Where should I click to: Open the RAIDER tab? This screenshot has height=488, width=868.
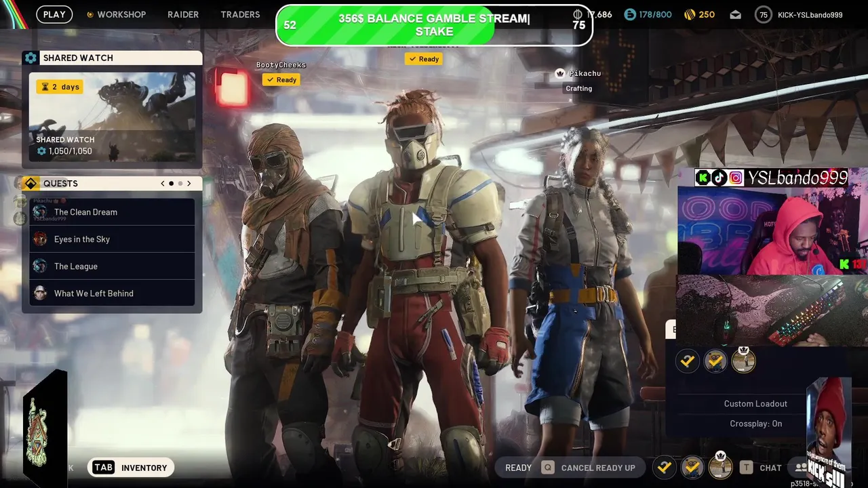[x=183, y=14]
